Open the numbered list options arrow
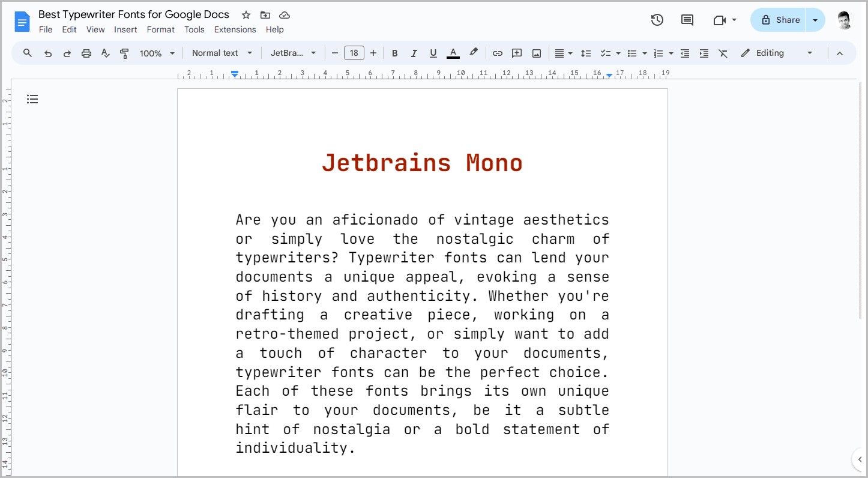 (671, 53)
